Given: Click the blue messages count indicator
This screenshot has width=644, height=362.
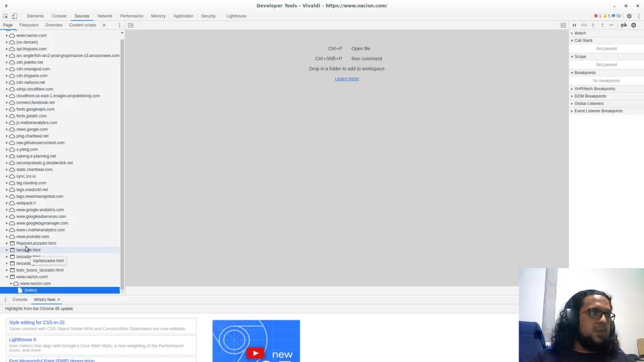Looking at the screenshot, I should point(616,16).
